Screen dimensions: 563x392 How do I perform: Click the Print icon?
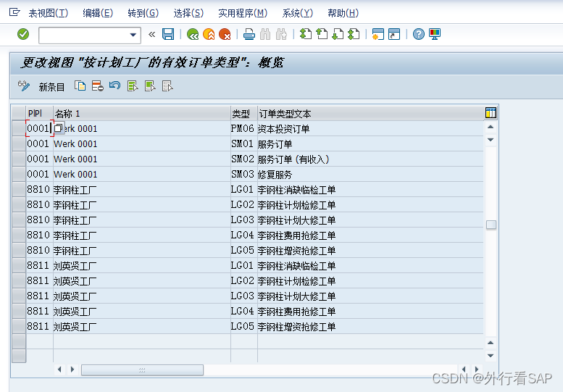point(249,35)
